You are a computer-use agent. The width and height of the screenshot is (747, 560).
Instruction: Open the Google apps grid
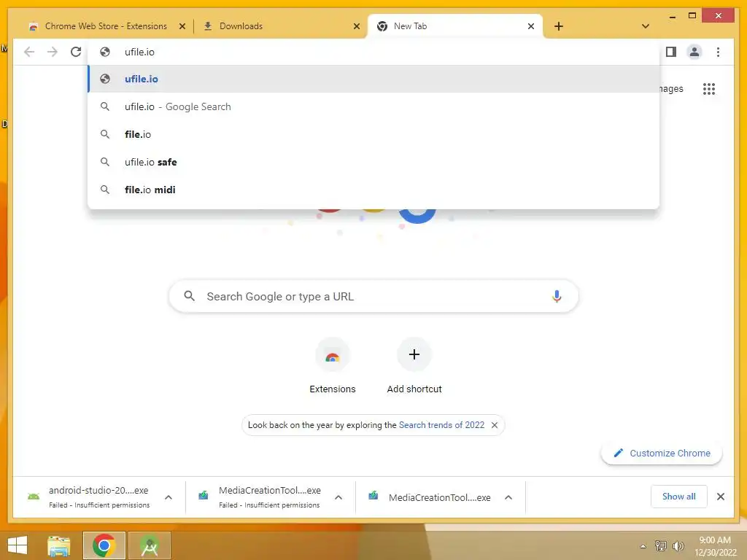tap(709, 88)
